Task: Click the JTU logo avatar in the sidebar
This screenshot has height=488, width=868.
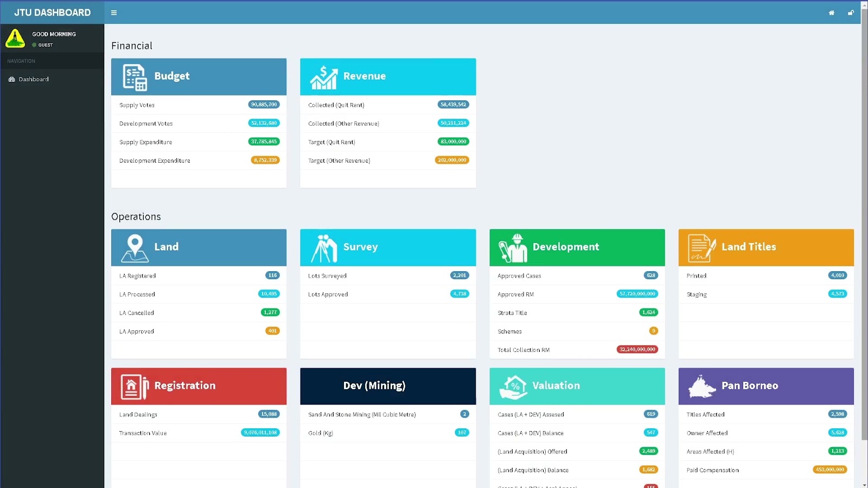Action: (x=15, y=38)
